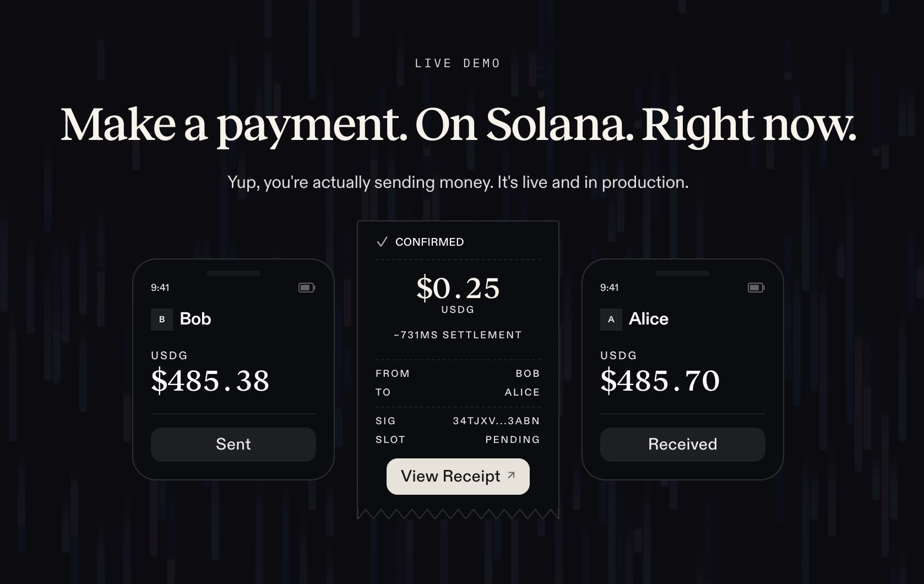Toggle Alice's Received status pill

click(682, 444)
